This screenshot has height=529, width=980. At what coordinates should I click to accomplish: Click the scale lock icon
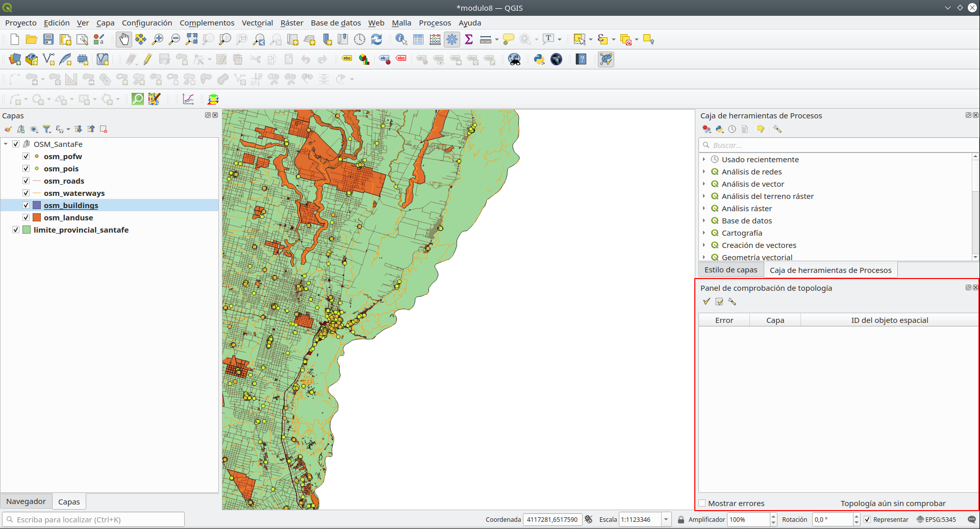[681, 519]
